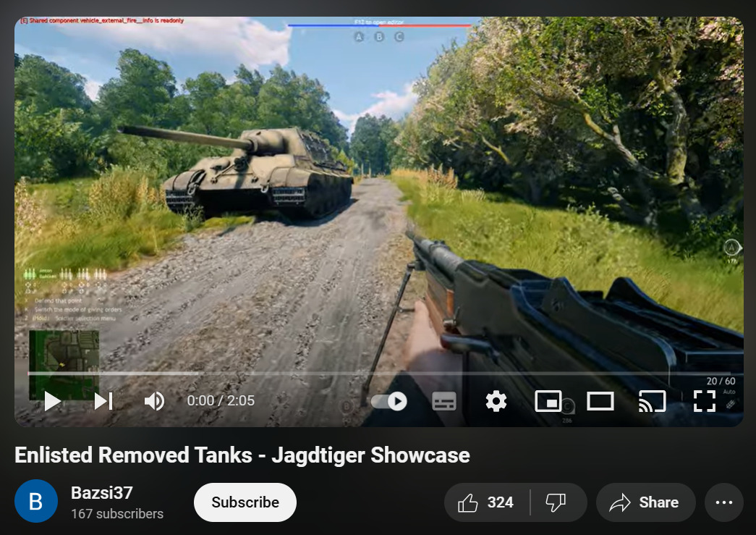Open the more actions menu
The height and width of the screenshot is (535, 756).
pos(723,502)
